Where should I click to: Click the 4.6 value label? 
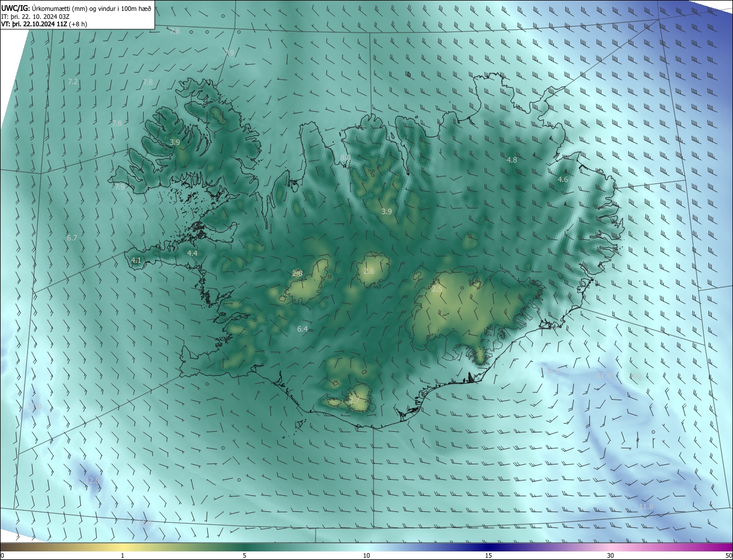[563, 180]
